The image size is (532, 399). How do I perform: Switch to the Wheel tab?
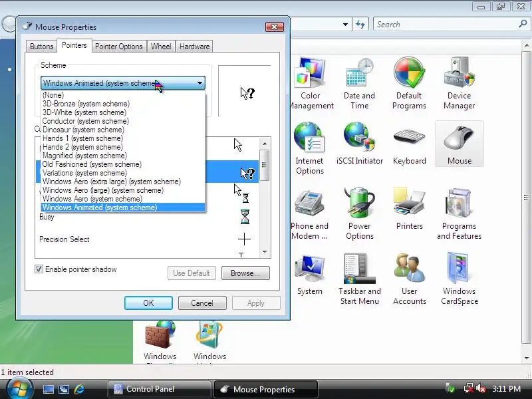tap(161, 47)
